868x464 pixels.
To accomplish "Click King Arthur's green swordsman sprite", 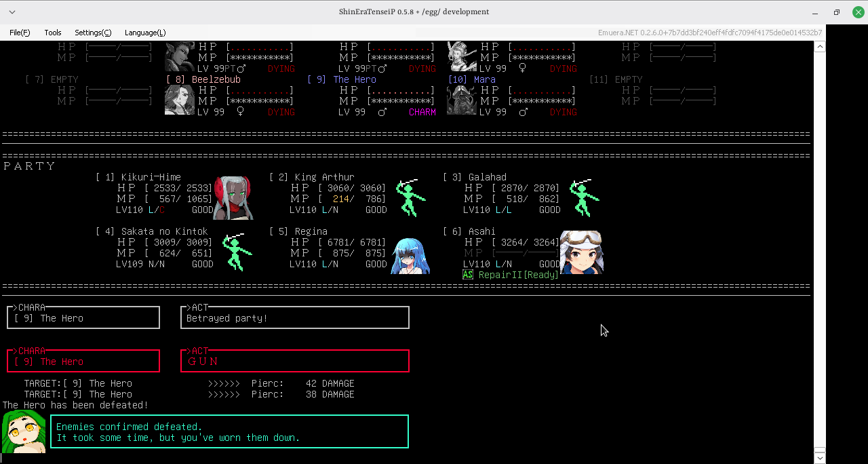I will point(410,197).
